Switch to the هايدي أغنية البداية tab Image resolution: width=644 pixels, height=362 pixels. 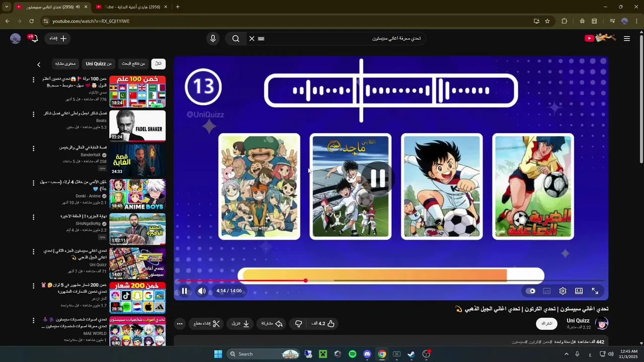click(133, 7)
